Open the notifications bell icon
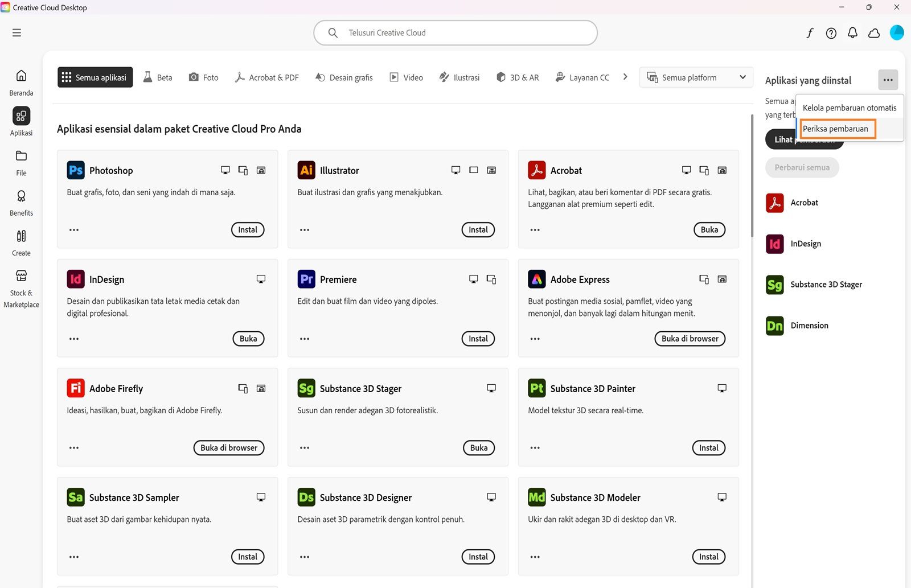This screenshot has width=911, height=588. (852, 33)
